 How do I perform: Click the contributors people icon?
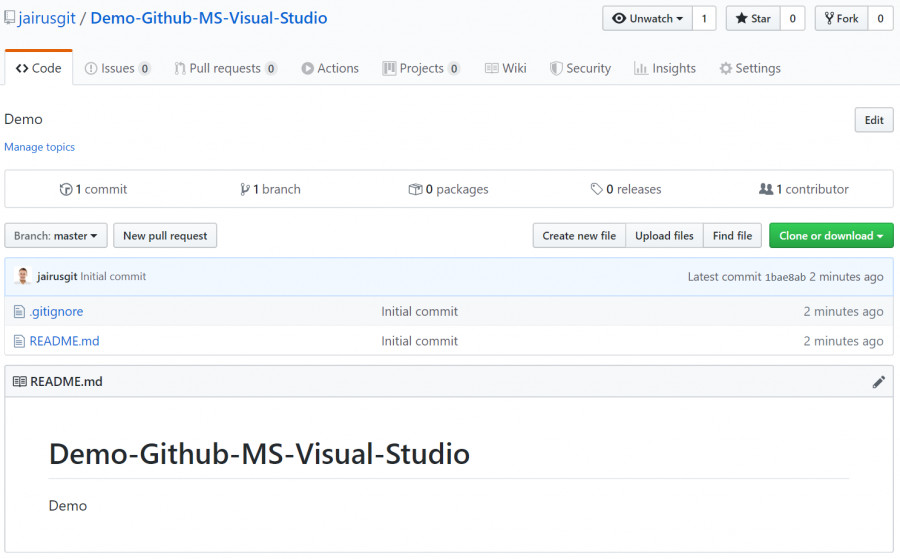point(766,189)
